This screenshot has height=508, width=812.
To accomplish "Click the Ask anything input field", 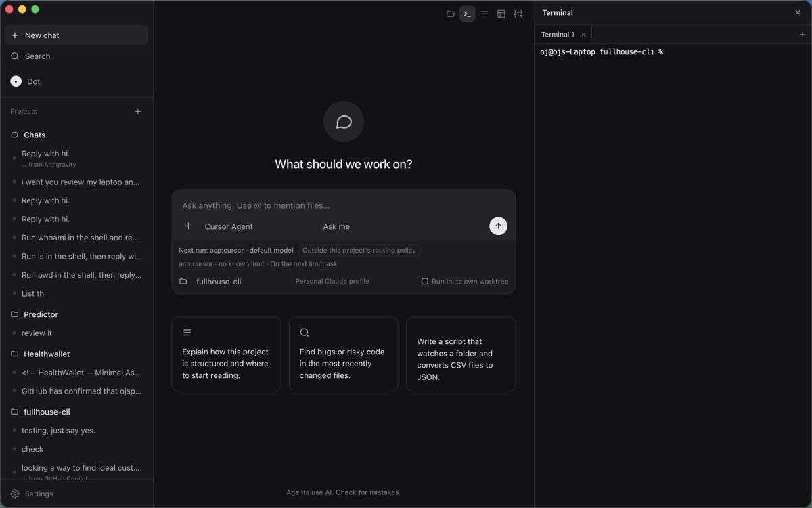I will point(343,205).
